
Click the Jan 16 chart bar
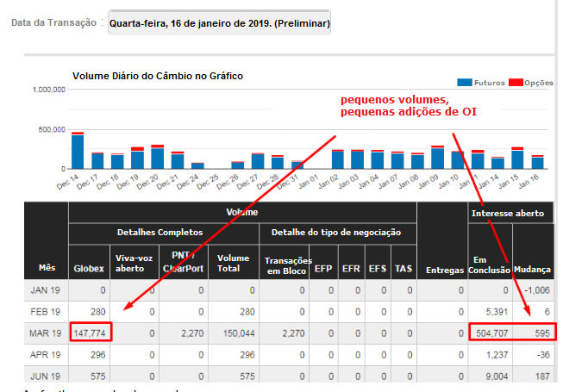click(x=537, y=162)
